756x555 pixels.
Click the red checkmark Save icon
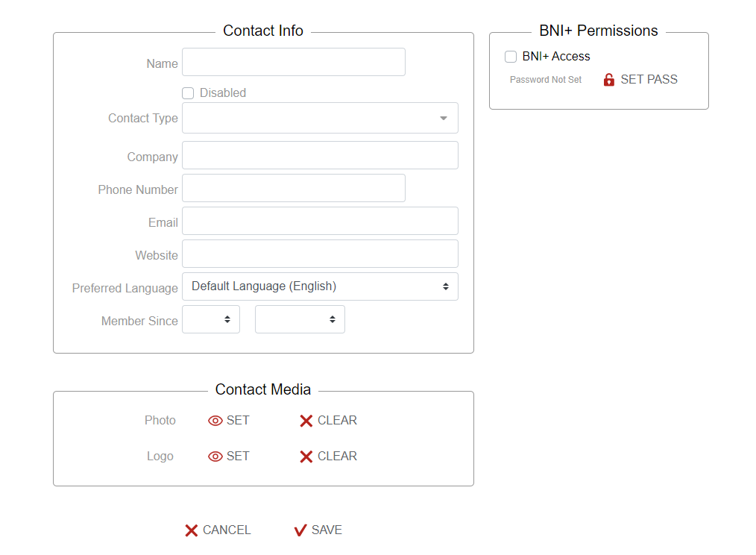click(x=300, y=530)
